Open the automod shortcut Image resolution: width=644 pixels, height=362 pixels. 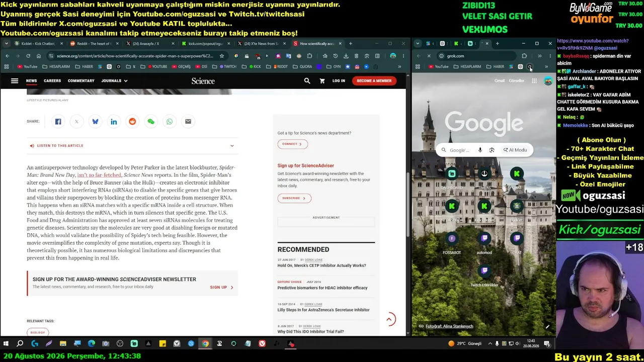point(485,242)
